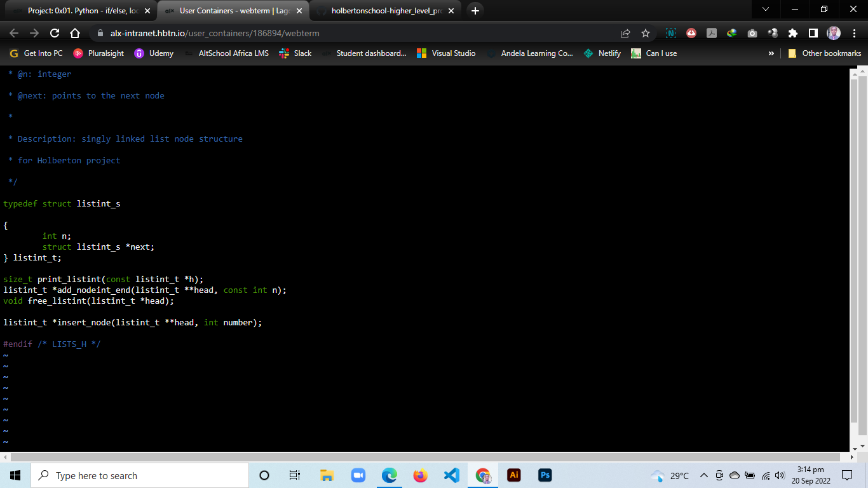Reload the current page
Screen dimensions: 868x488
click(55, 33)
